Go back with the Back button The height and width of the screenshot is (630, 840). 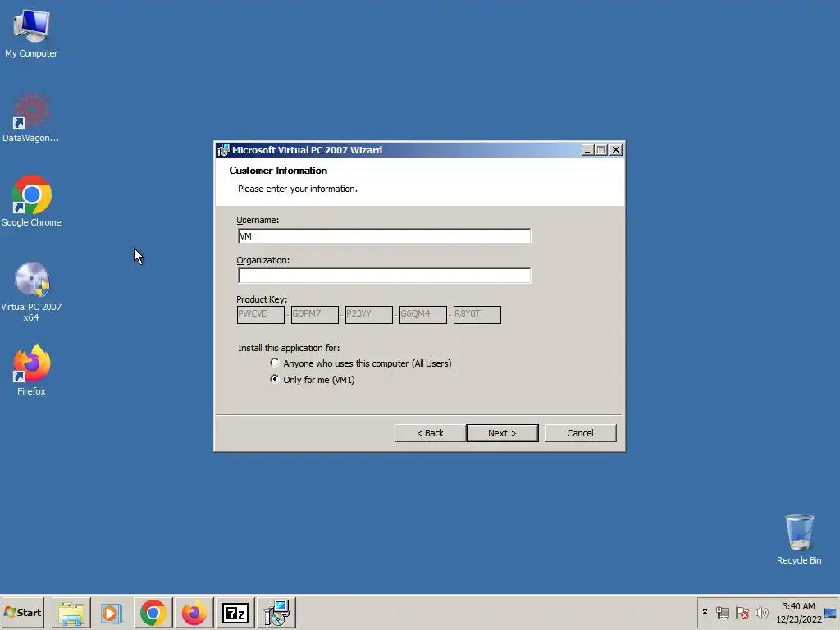[x=430, y=433]
